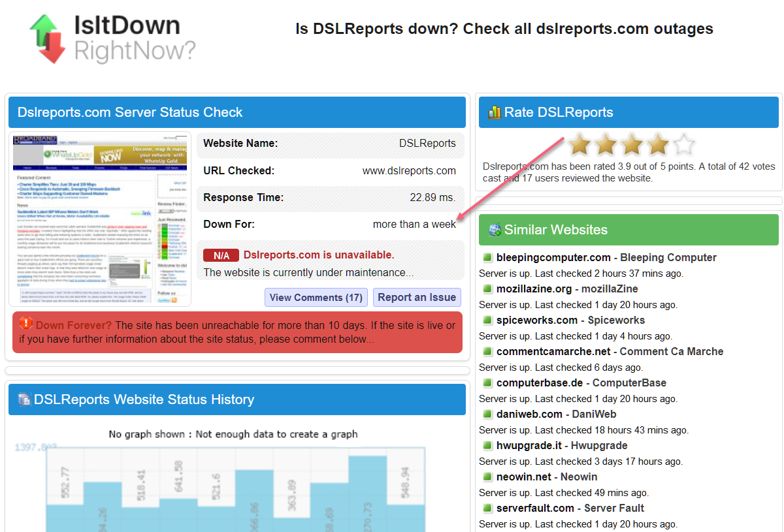Go to the serverfault.com link
Screen dimensions: 784x532
[535, 508]
